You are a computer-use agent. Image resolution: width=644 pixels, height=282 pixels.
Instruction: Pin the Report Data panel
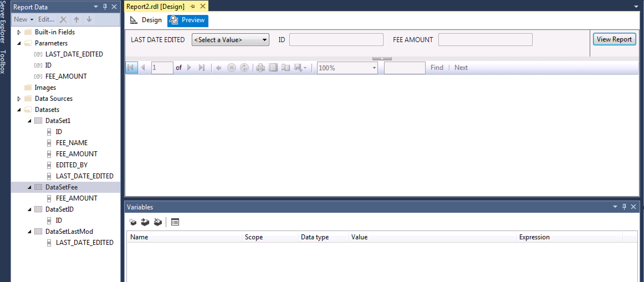coord(105,7)
